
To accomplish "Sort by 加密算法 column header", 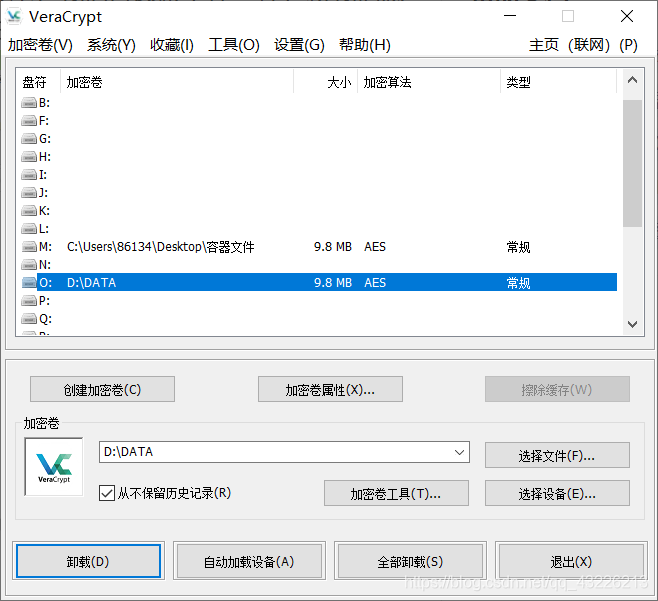I will pyautogui.click(x=429, y=82).
